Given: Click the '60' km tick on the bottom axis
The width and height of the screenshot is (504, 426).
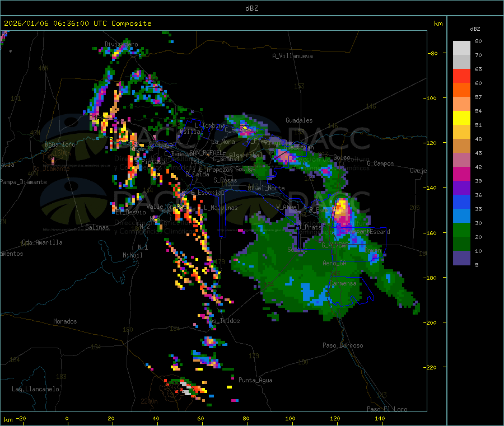Looking at the screenshot, I should click(x=200, y=419).
